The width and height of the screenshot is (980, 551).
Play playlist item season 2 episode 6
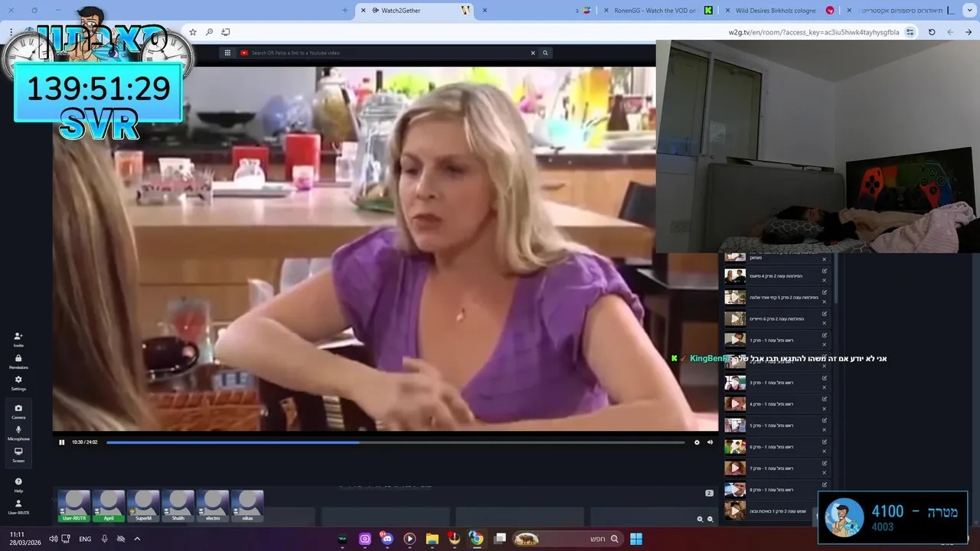point(735,319)
